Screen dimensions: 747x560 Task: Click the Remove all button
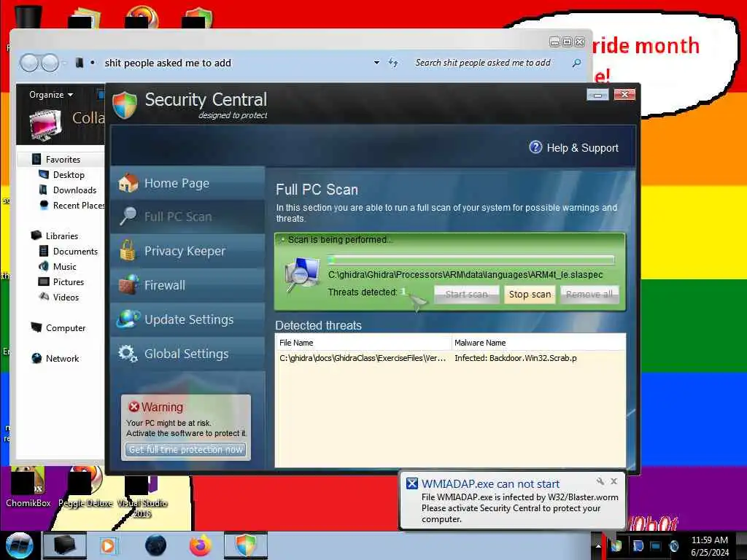pyautogui.click(x=589, y=295)
